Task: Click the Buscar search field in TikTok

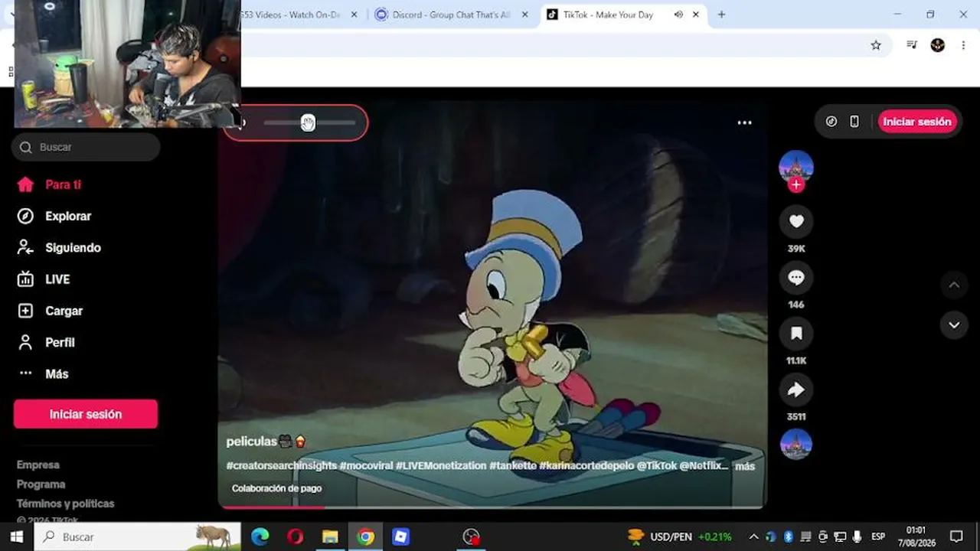Action: pos(86,147)
